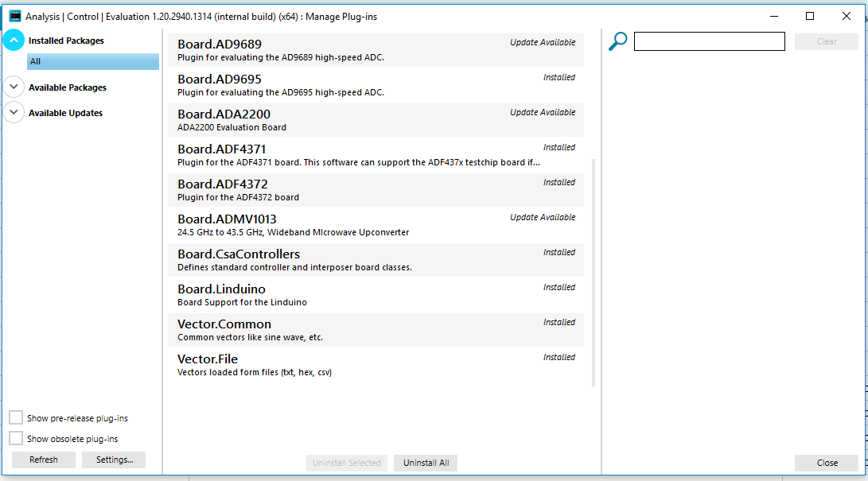Click Update Available status for Board.ADMV1013
The image size is (868, 481).
(x=543, y=217)
